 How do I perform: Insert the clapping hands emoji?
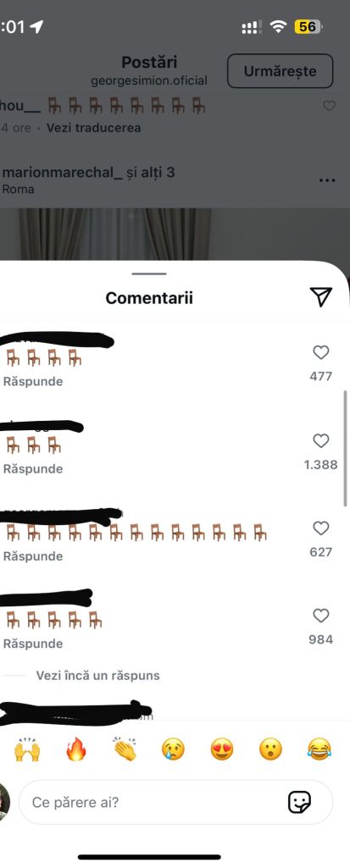point(125,749)
